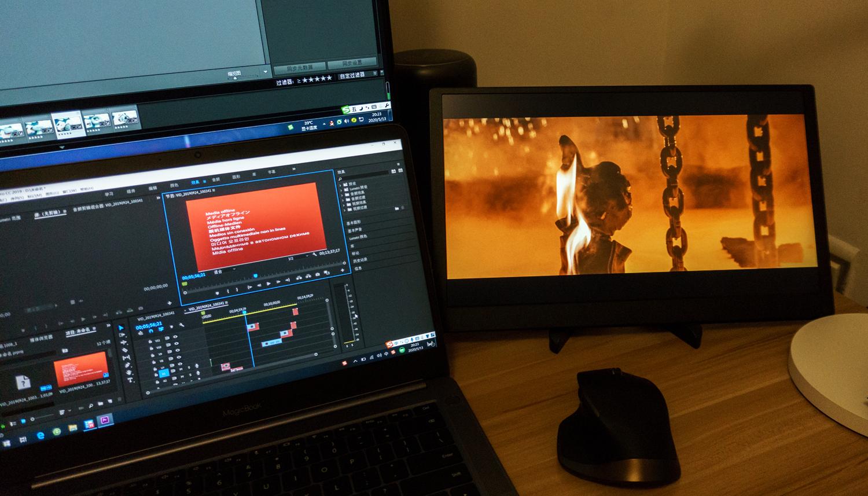The image size is (868, 496).
Task: Select the Track Select Forward tool
Action: pos(123,335)
